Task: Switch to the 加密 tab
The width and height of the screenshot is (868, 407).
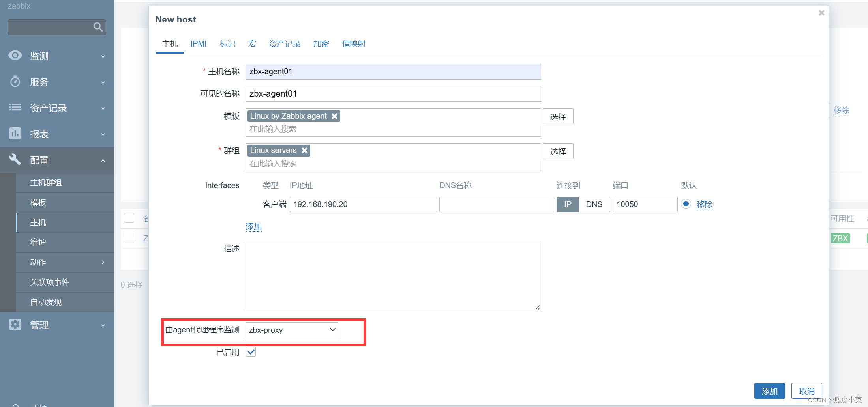Action: click(321, 44)
